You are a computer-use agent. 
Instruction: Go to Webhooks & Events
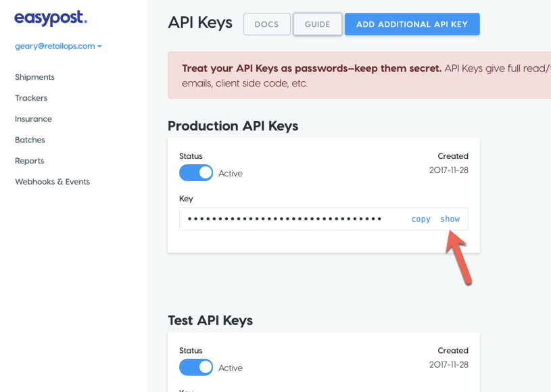[52, 182]
